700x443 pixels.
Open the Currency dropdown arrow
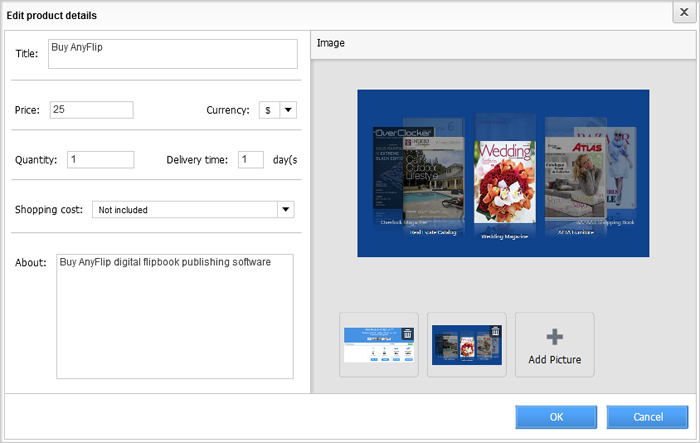(288, 110)
